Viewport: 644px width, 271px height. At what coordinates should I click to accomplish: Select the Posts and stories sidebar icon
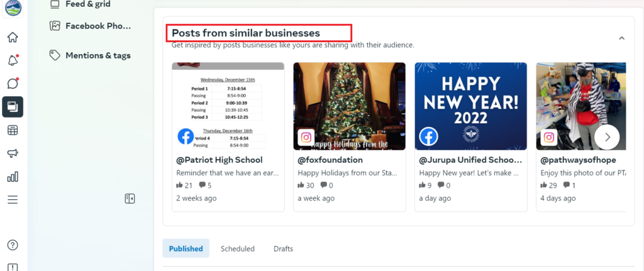coord(13,107)
